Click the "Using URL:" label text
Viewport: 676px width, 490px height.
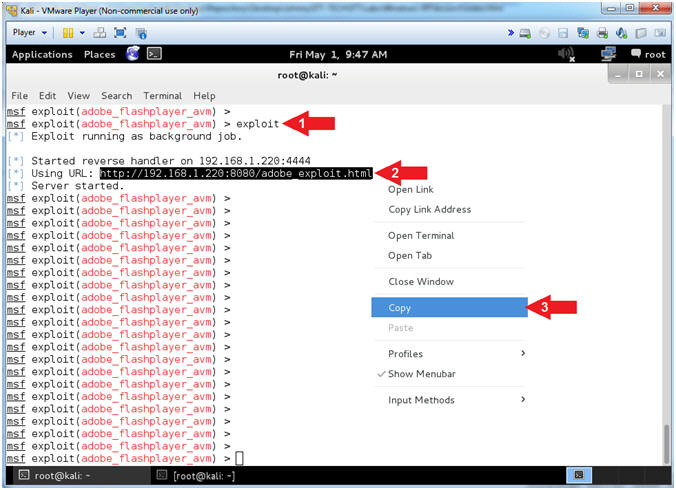(62, 173)
